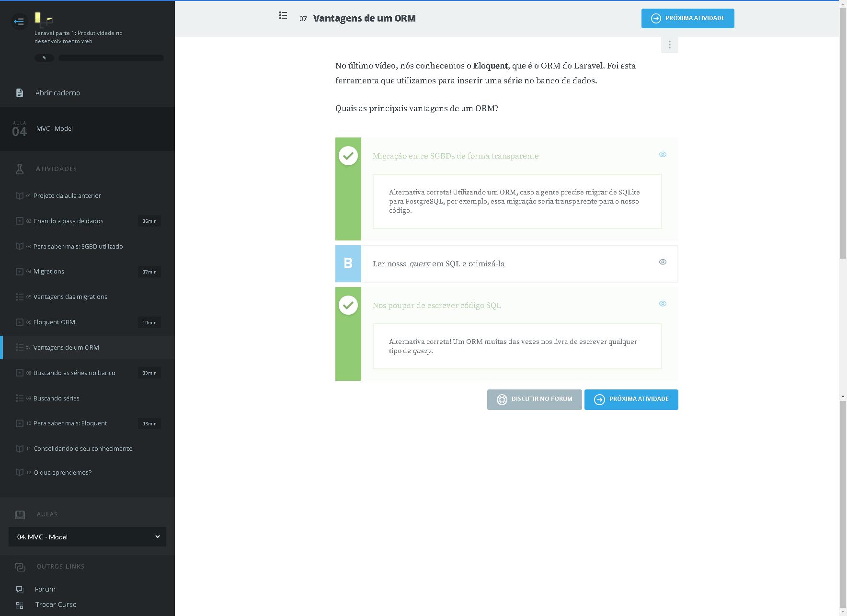This screenshot has height=616, width=847.
Task: Go to Buscando as séries no banco
Action: click(x=74, y=373)
